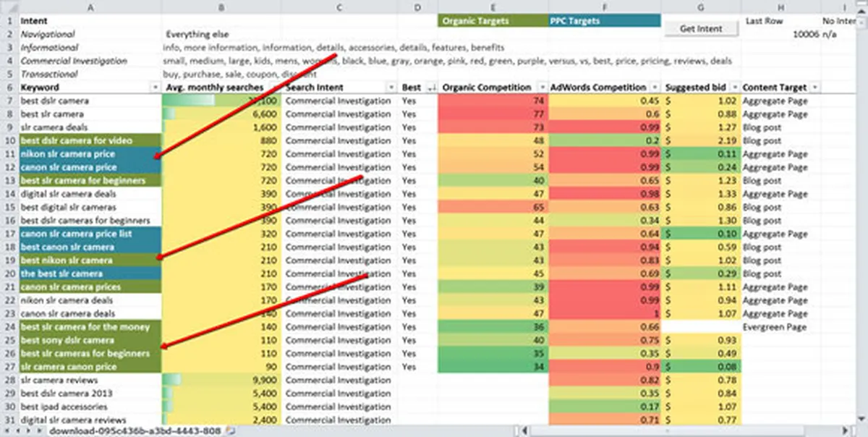This screenshot has height=437, width=868.
Task: Select the 'Last Row' cell
Action: pyautogui.click(x=781, y=21)
